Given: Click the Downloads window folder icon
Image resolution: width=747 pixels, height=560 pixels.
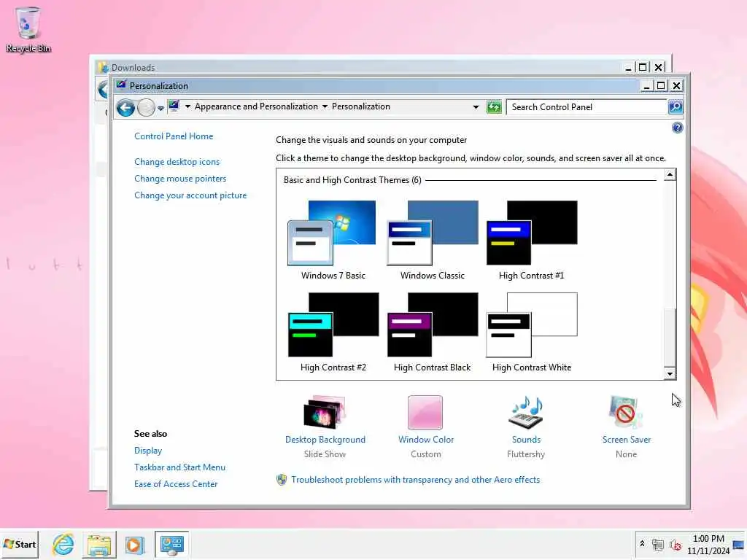Looking at the screenshot, I should point(103,67).
